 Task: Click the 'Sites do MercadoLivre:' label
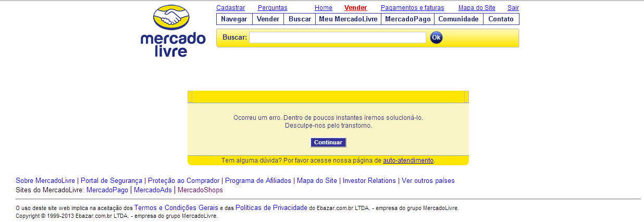tap(50, 190)
